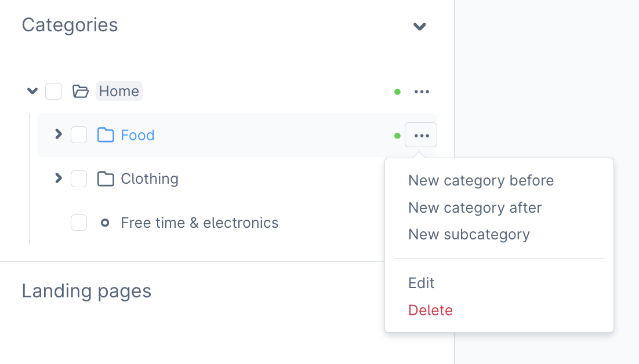Click the three-dot button on Food row
The height and width of the screenshot is (364, 639).
pos(422,136)
